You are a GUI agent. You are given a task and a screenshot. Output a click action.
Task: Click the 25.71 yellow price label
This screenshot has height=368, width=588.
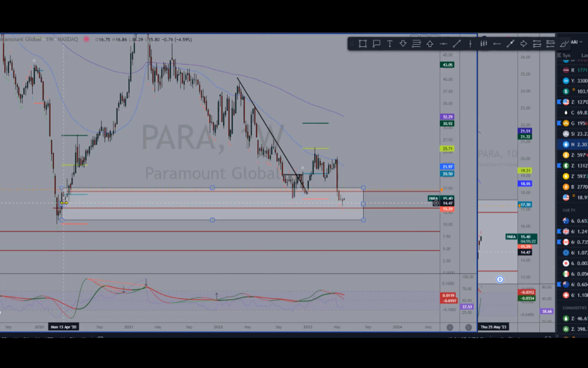pyautogui.click(x=448, y=149)
